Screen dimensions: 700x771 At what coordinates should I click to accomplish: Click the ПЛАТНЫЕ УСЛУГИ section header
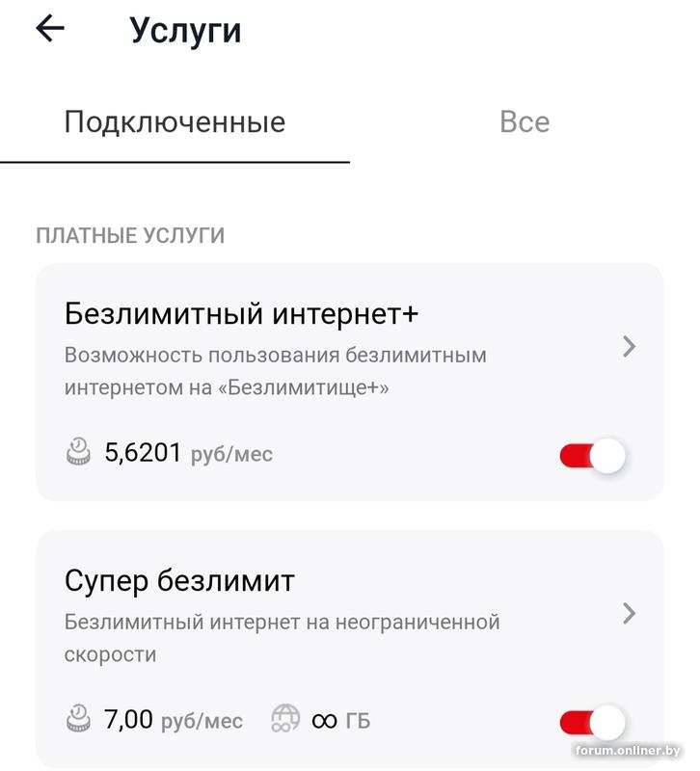pos(130,236)
